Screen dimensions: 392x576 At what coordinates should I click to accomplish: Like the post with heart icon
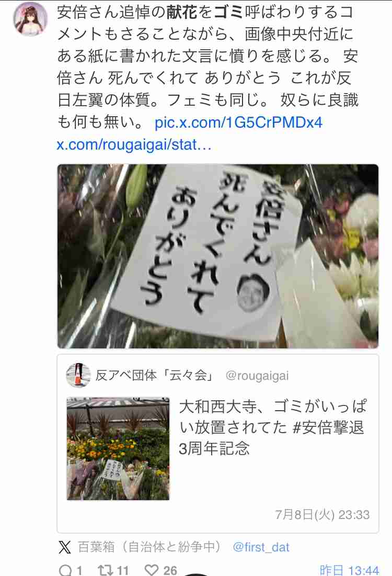point(152,570)
